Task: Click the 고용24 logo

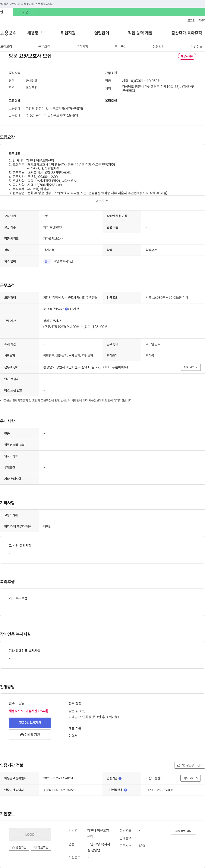Action: (x=8, y=33)
